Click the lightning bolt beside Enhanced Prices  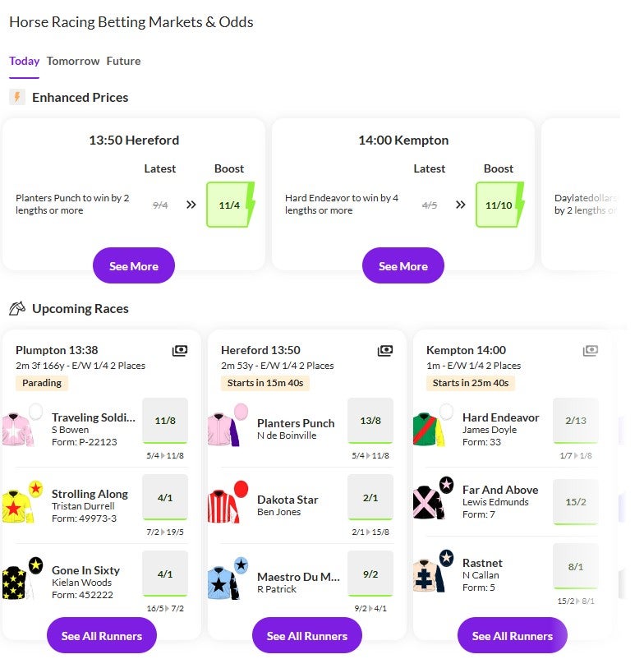pyautogui.click(x=17, y=97)
